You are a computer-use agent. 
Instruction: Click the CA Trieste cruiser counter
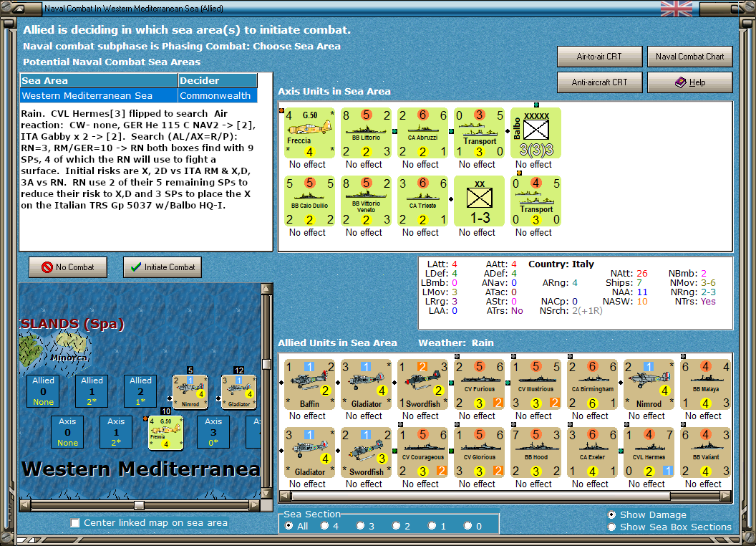[422, 201]
